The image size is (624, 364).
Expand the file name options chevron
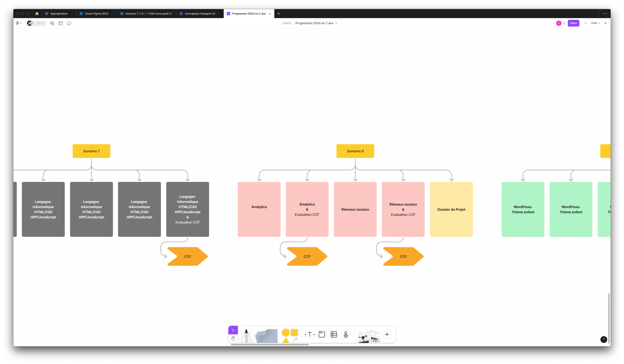click(x=336, y=23)
